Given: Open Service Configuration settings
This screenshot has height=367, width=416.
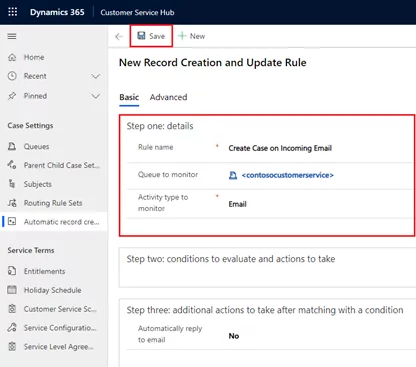Looking at the screenshot, I should [60, 328].
